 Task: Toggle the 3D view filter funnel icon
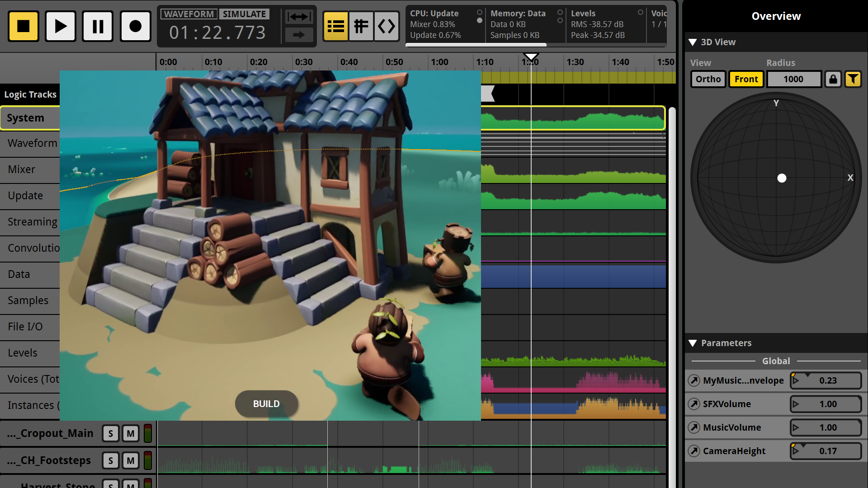click(853, 79)
